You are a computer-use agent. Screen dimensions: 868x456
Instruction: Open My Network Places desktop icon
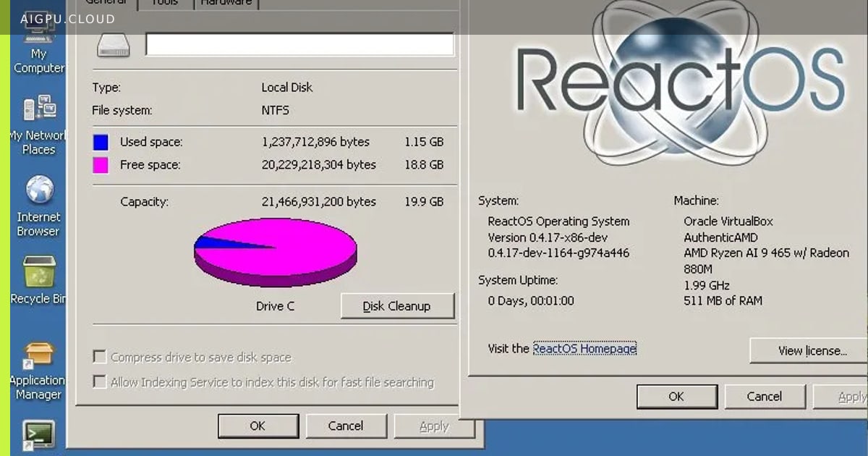(x=38, y=124)
